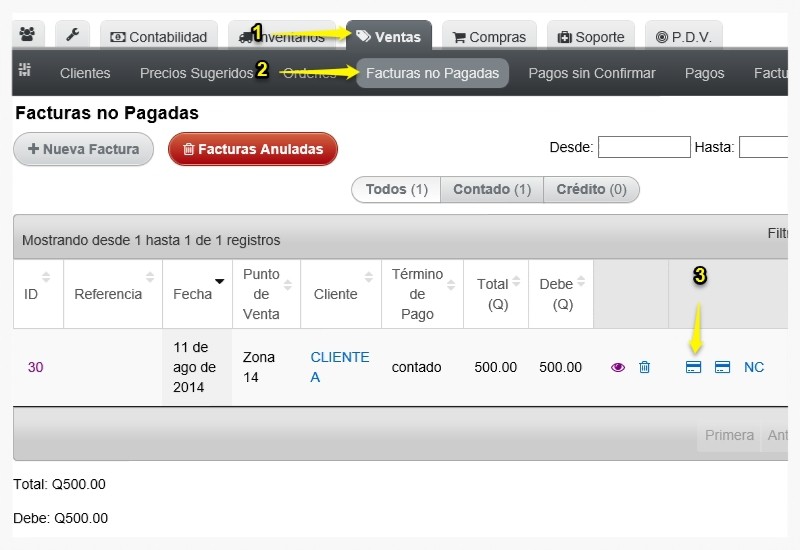This screenshot has width=800, height=550.
Task: Click the Hasta date field
Action: (763, 147)
